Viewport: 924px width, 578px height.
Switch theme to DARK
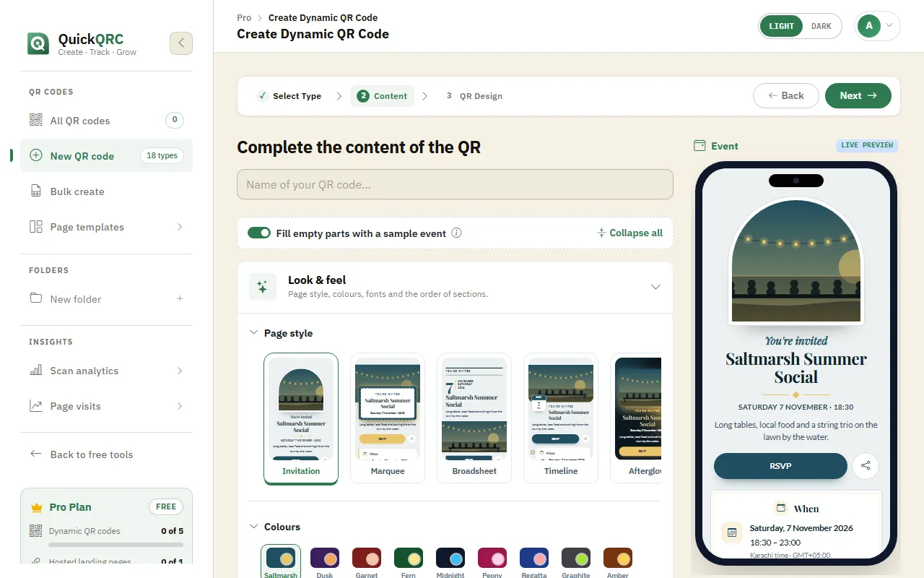[821, 26]
